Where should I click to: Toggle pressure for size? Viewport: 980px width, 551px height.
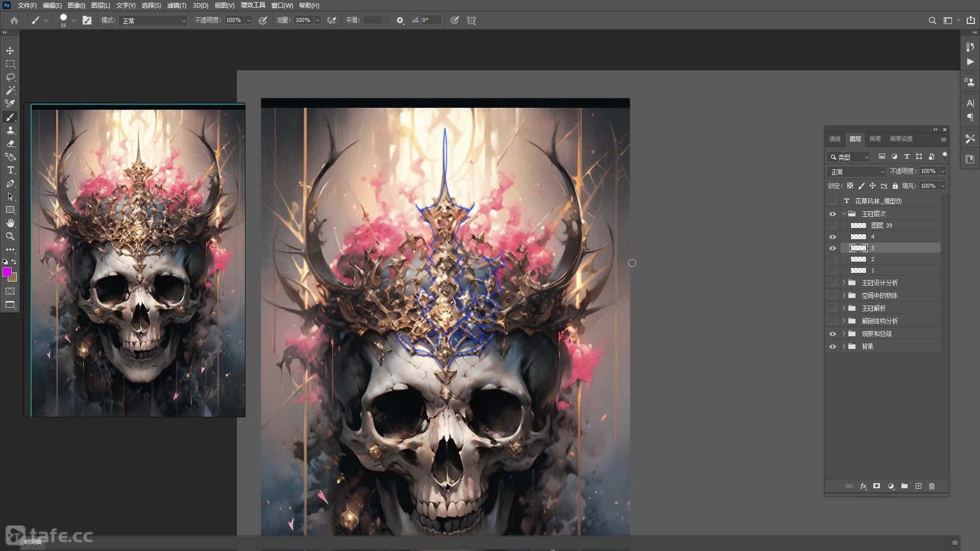[x=455, y=20]
